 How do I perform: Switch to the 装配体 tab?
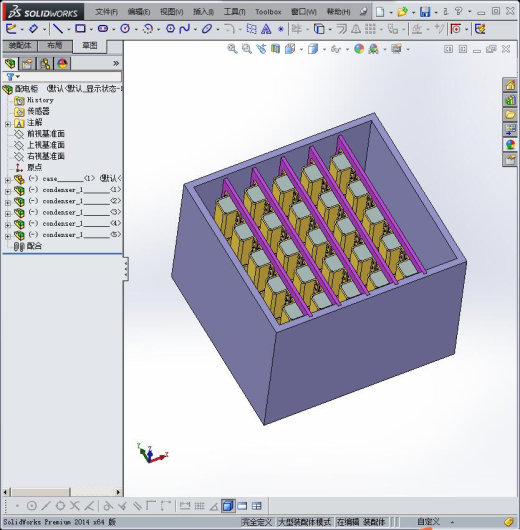(20, 46)
